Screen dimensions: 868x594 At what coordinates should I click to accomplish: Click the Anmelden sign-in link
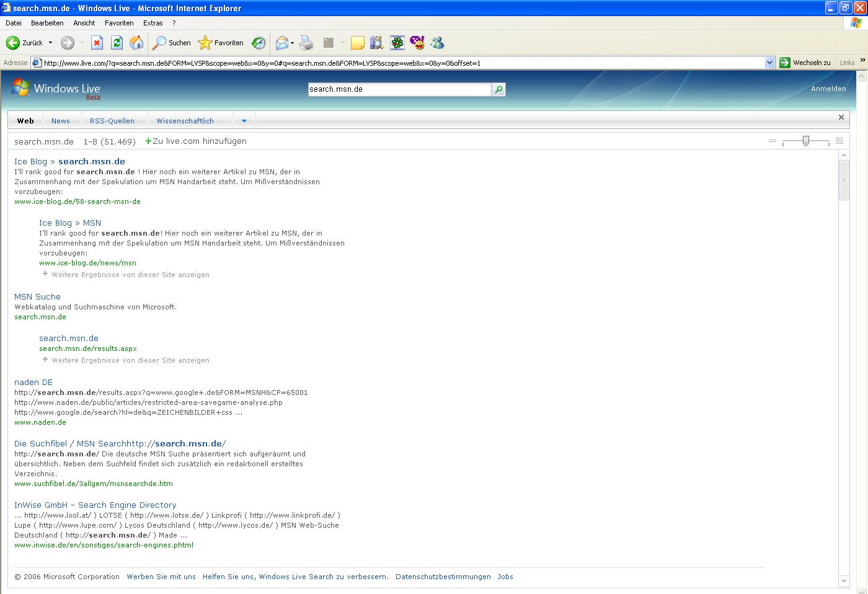pos(828,89)
